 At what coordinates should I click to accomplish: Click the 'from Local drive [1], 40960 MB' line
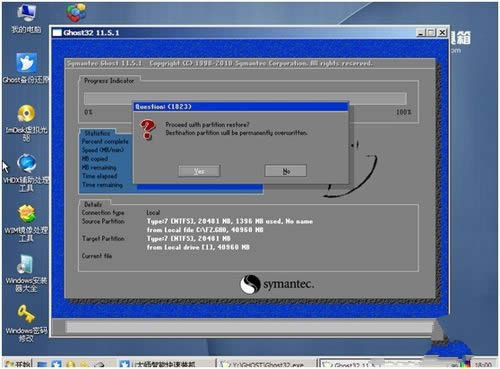coord(198,247)
